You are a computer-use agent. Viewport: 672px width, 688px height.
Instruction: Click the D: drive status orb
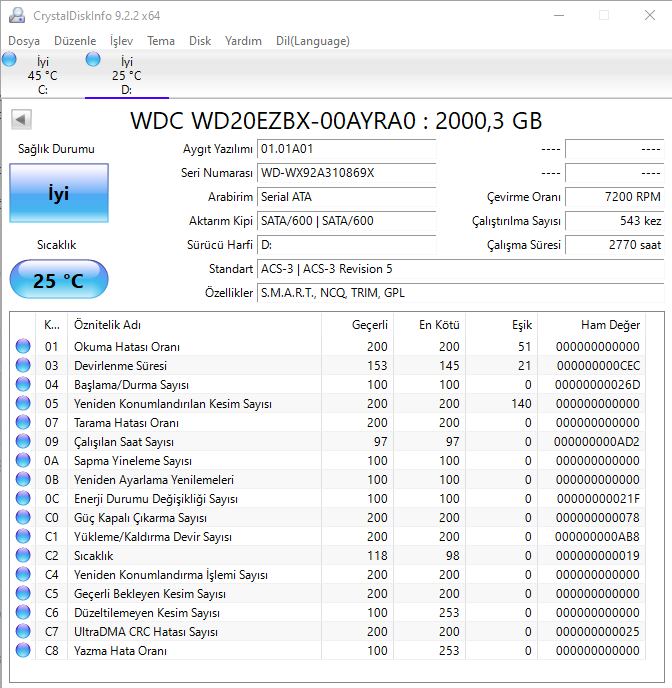pos(93,59)
